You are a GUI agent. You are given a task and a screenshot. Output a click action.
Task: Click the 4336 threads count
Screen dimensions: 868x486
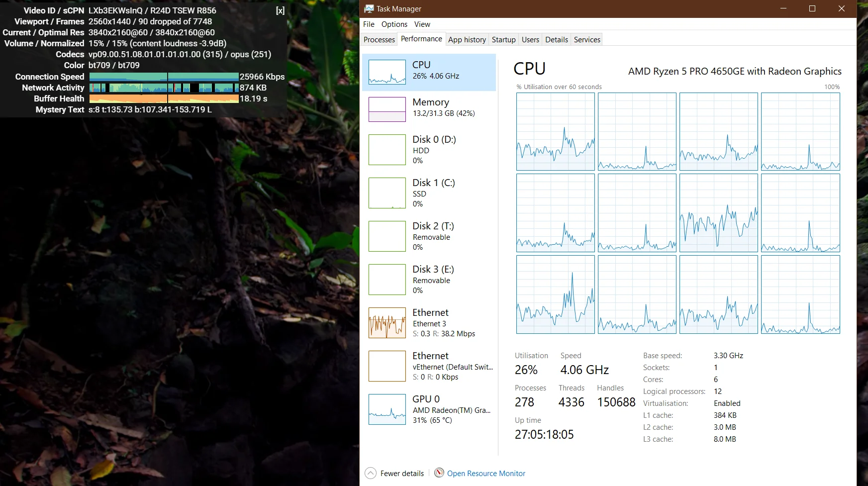571,402
